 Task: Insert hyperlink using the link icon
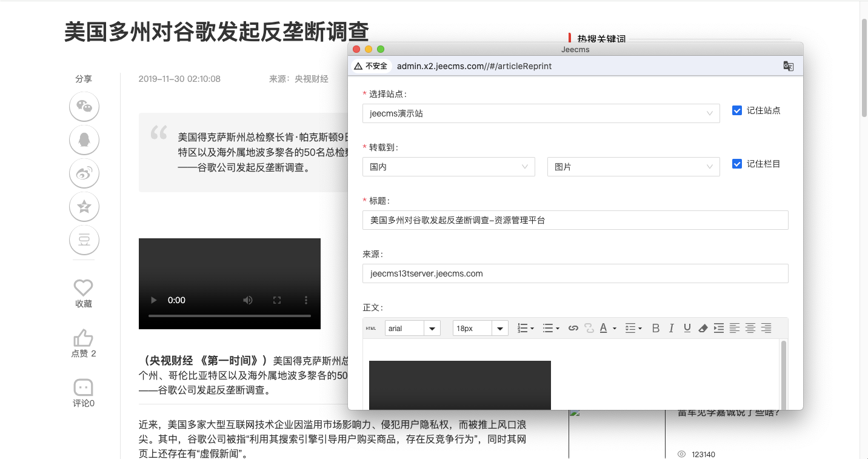point(573,328)
